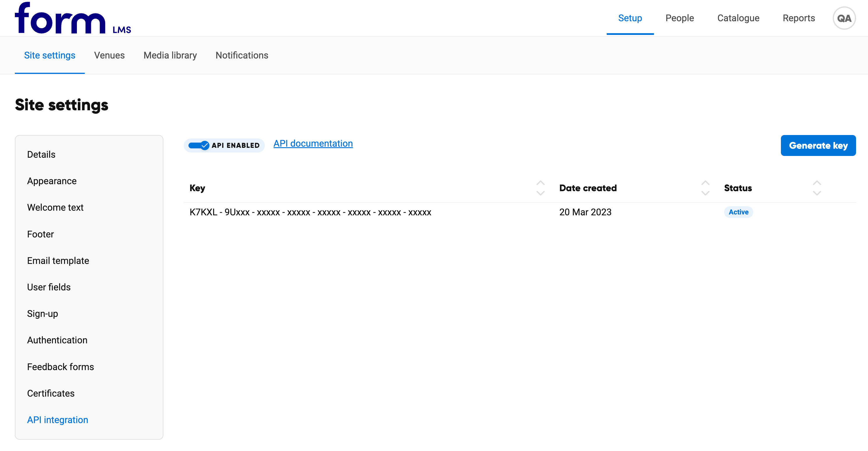Open Welcome text settings
Image resolution: width=868 pixels, height=451 pixels.
[55, 208]
